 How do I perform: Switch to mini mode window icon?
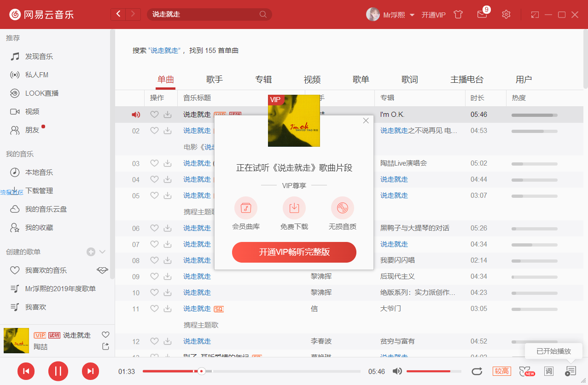[x=535, y=15]
